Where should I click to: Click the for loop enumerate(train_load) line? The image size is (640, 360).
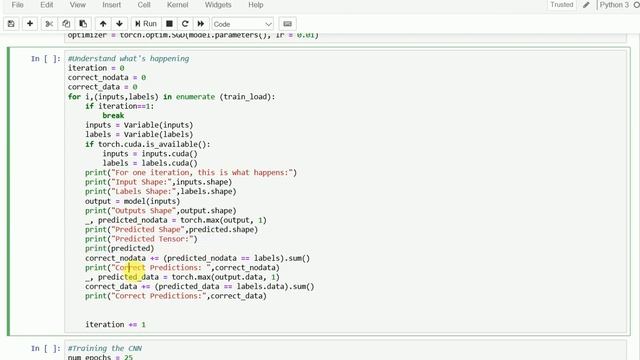[171, 97]
